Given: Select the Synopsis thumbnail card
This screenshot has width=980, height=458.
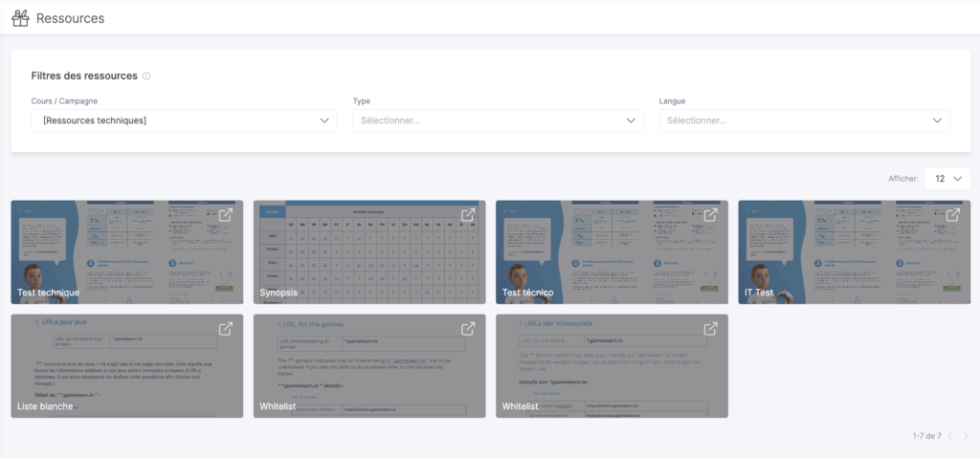Looking at the screenshot, I should pyautogui.click(x=369, y=253).
